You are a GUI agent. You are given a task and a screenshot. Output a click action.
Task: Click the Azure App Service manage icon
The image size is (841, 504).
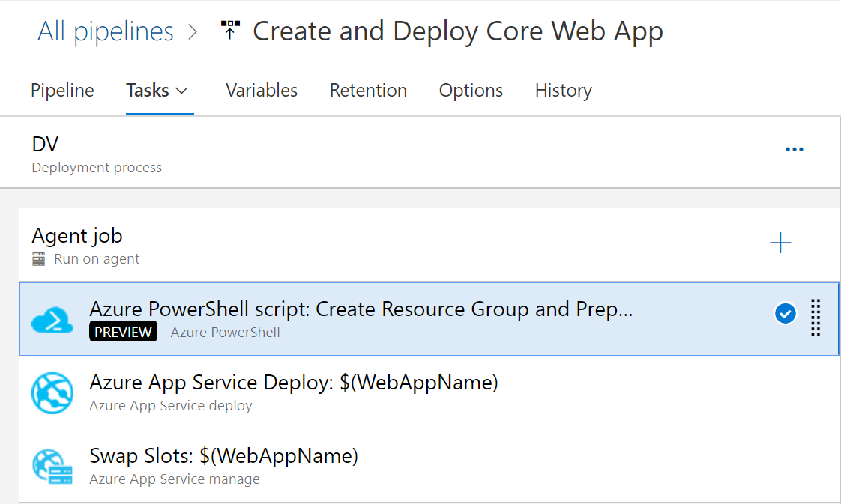pos(52,467)
